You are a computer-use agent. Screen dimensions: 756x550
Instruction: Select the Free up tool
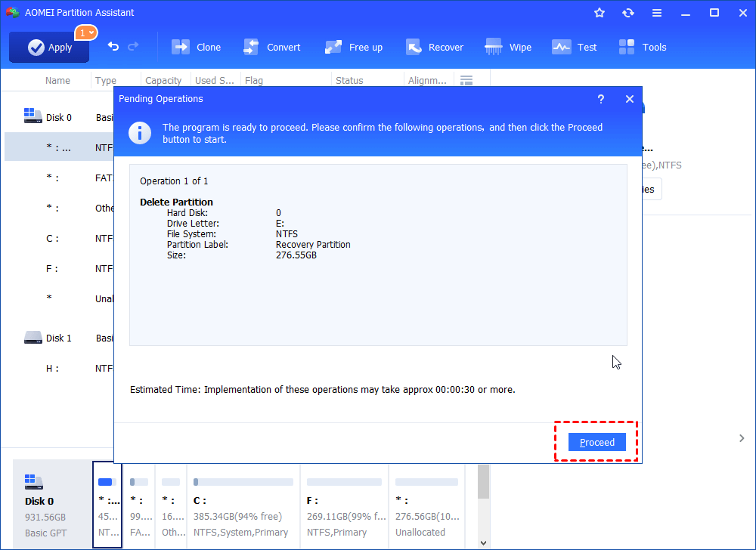[x=353, y=47]
